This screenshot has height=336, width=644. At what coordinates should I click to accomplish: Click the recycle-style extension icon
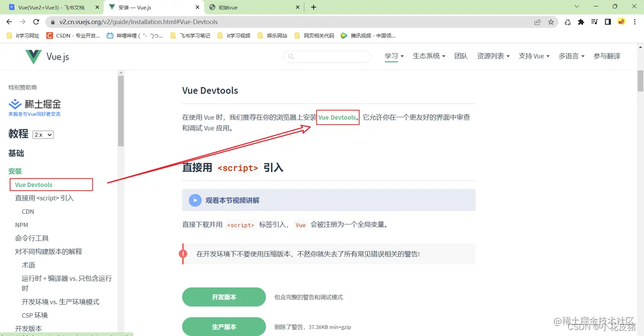pos(568,22)
